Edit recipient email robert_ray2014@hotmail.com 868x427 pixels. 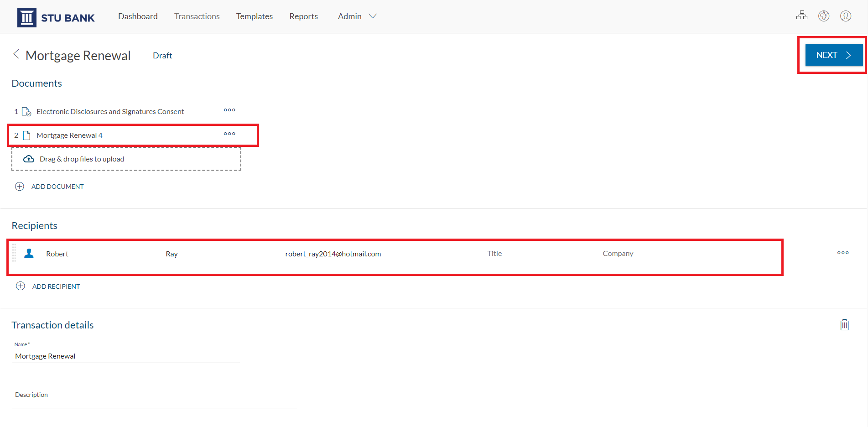tap(333, 254)
